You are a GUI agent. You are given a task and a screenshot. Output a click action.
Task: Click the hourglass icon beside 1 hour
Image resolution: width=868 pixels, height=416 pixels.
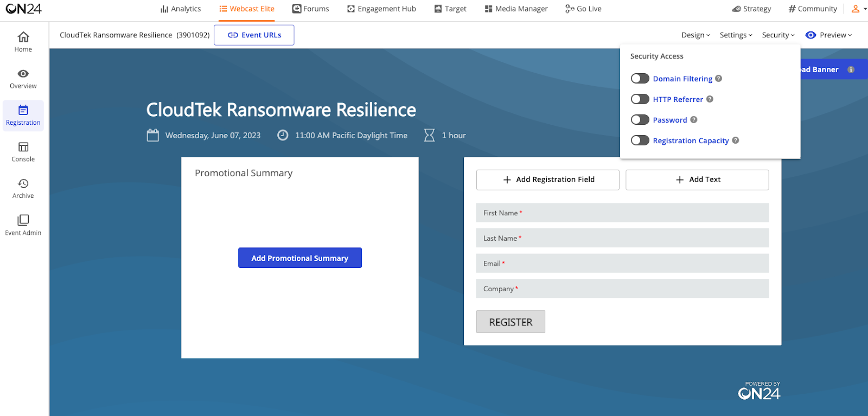coord(429,135)
